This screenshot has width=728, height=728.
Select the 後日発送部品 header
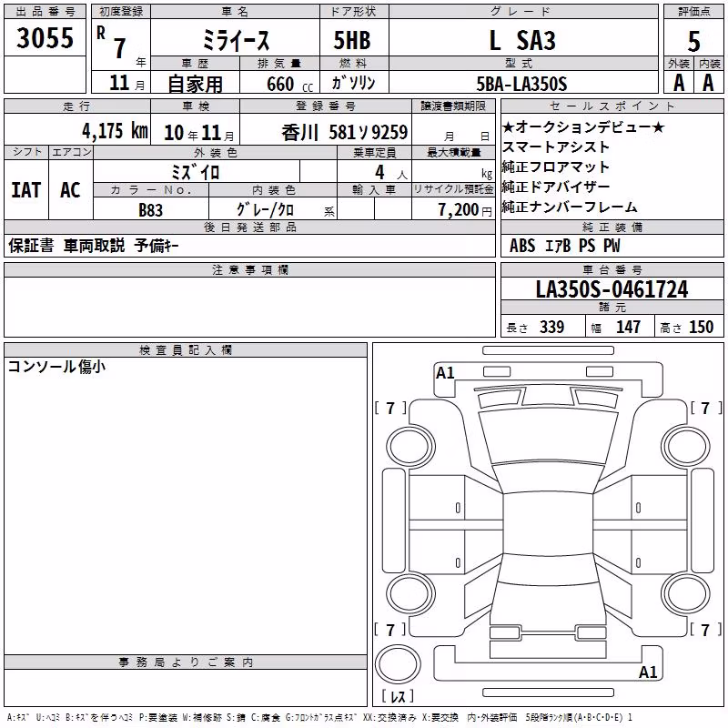249,227
